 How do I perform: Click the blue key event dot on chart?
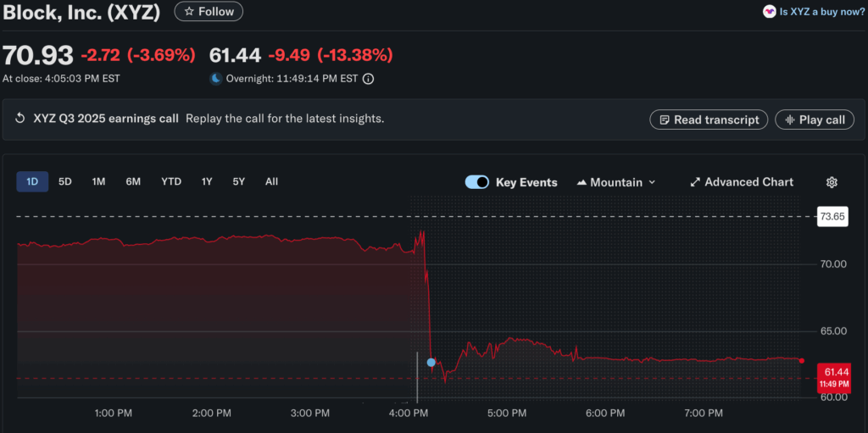coord(431,363)
